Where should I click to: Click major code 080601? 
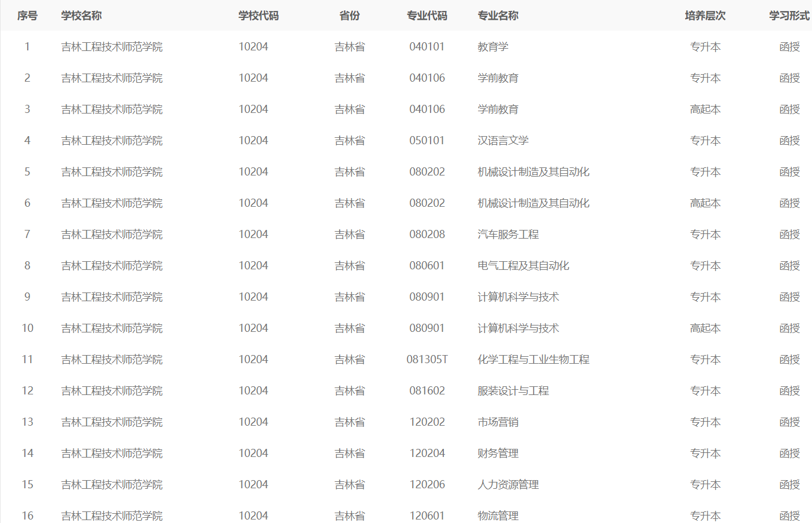[x=427, y=266]
